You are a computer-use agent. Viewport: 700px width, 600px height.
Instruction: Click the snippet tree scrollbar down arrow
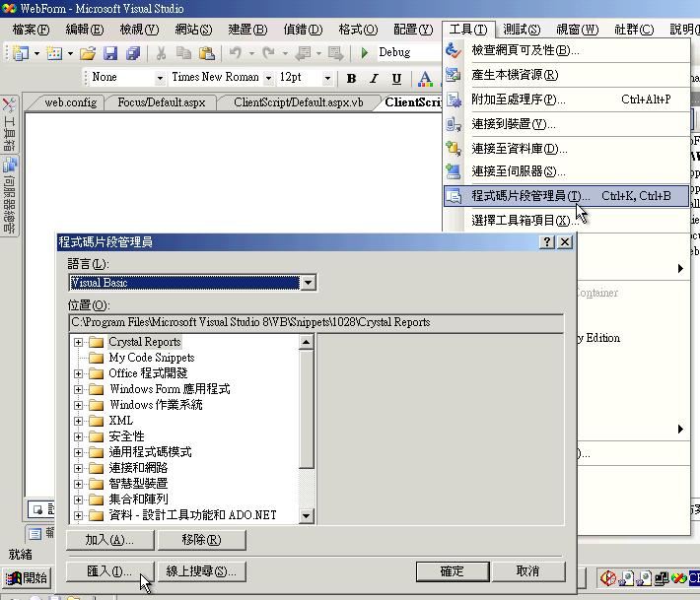[307, 515]
